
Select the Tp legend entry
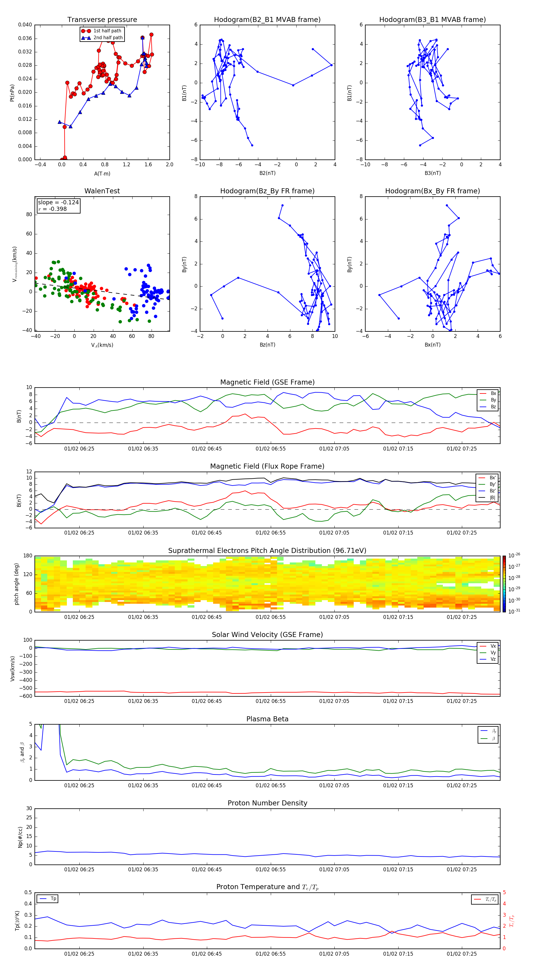[47, 899]
